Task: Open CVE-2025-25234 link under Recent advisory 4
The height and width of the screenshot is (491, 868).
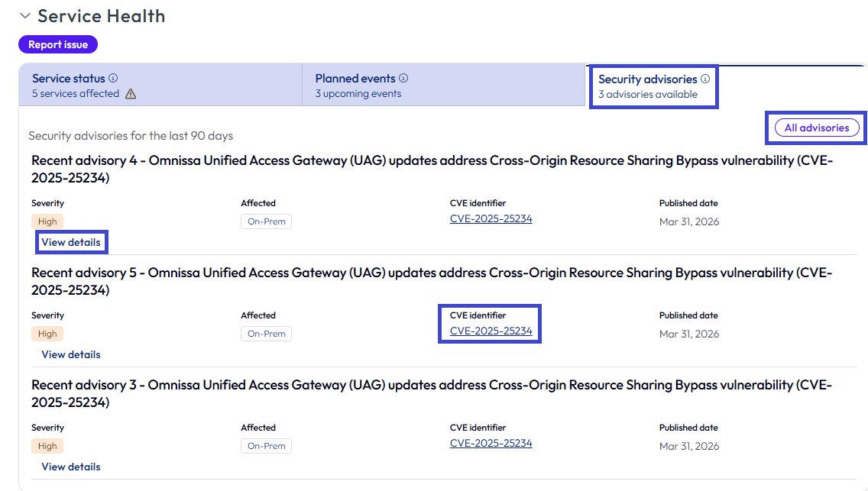Action: pyautogui.click(x=491, y=219)
